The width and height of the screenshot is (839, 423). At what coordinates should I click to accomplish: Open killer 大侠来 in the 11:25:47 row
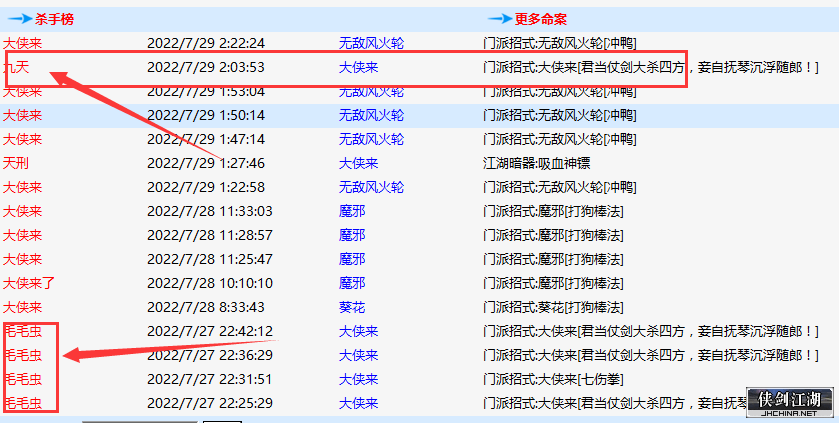[22, 259]
